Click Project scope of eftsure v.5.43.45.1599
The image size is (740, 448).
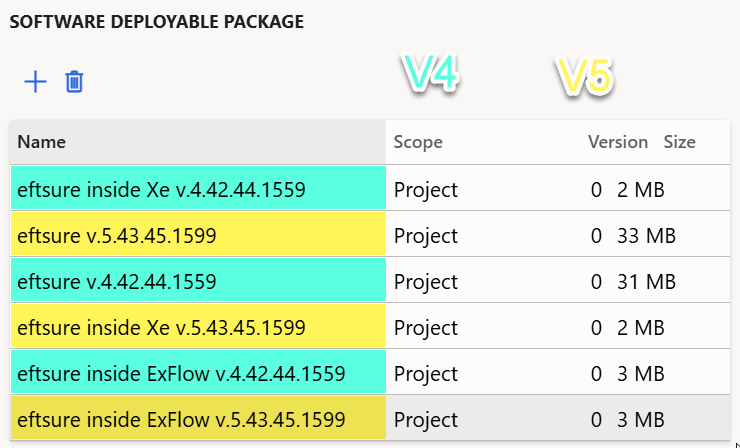[x=426, y=237]
